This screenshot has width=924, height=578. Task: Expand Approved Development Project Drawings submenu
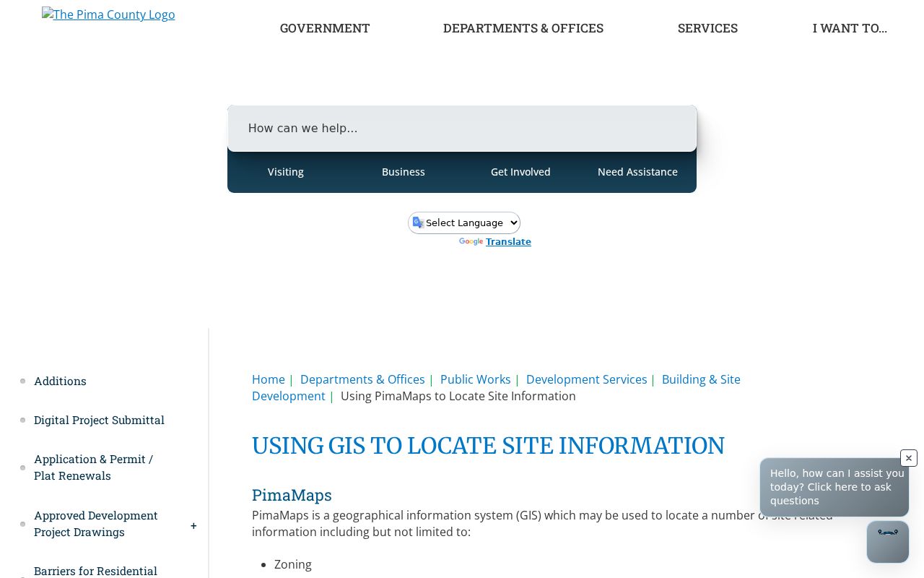[x=193, y=526]
